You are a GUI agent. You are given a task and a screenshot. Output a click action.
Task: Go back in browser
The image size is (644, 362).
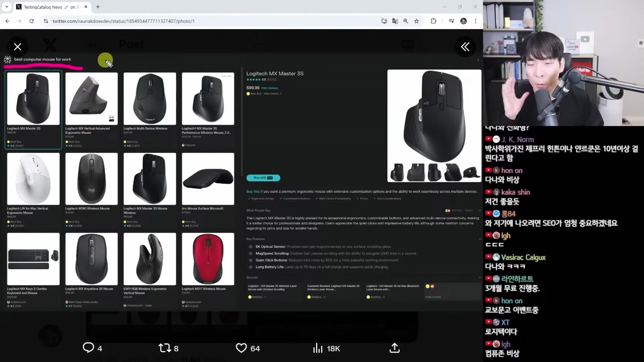[x=8, y=21]
